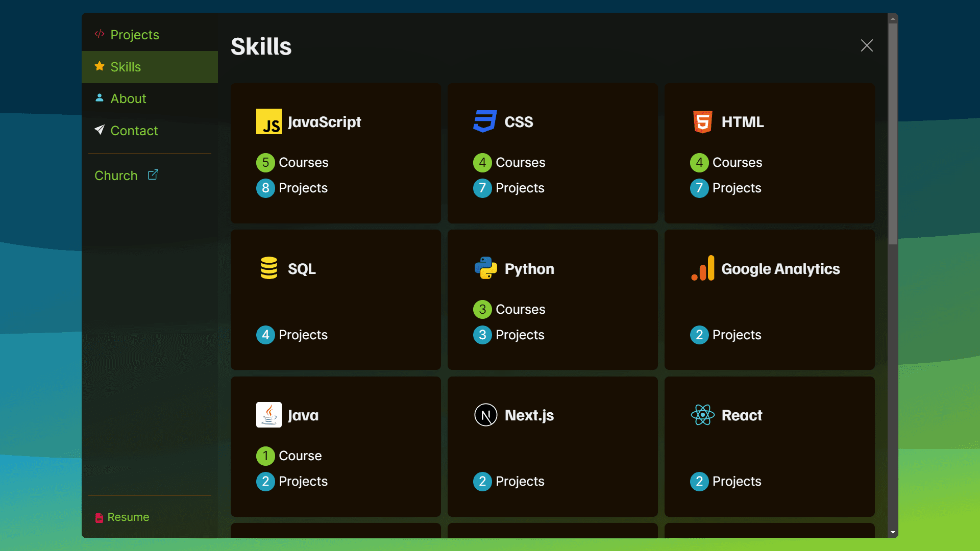Image resolution: width=980 pixels, height=551 pixels.
Task: Click the JavaScript 8 projects badge
Action: coord(265,188)
